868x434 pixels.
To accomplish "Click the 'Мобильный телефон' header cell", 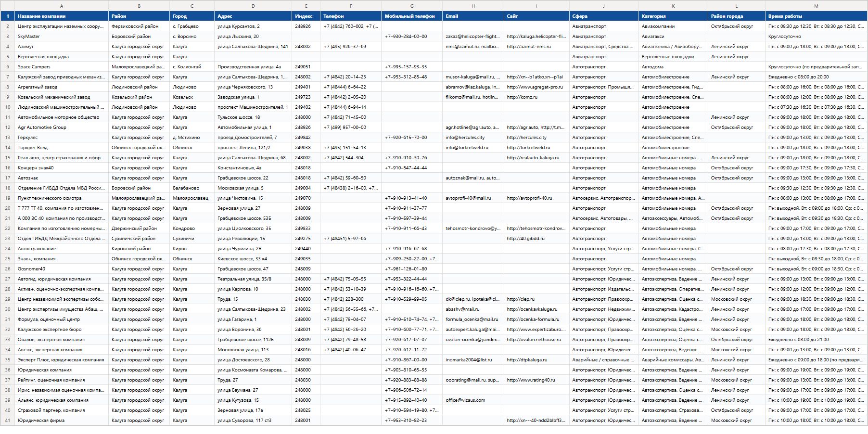I will coord(412,16).
